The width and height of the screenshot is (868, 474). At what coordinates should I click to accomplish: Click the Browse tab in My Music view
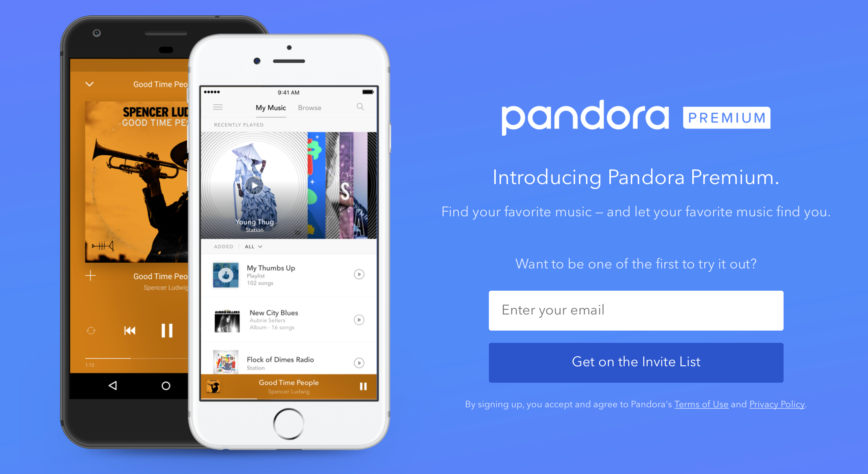(309, 107)
